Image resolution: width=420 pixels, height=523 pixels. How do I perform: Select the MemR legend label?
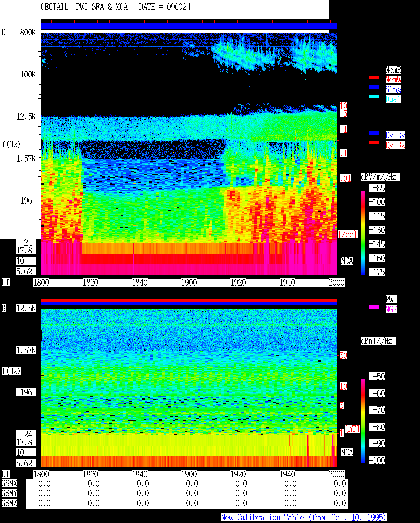click(393, 70)
